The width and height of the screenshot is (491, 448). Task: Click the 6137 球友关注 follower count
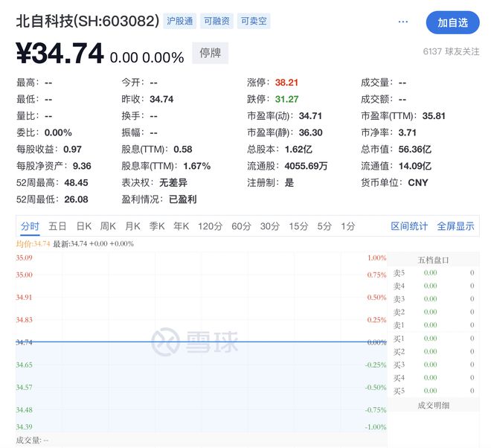click(x=451, y=51)
